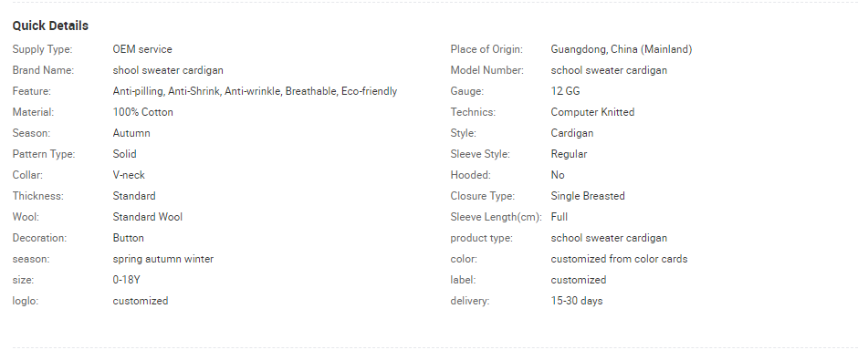Select the 12 GG gauge value
Viewport: 868px width, 350px height.
[565, 91]
